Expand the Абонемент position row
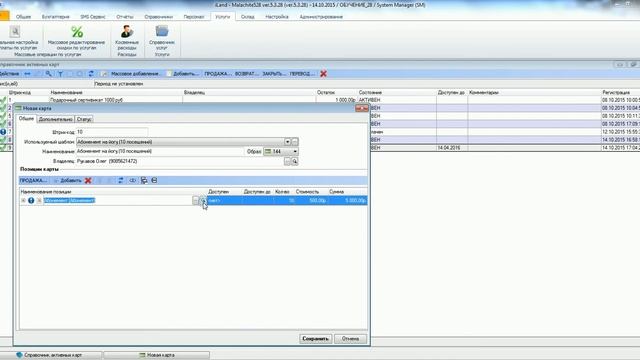 click(x=23, y=200)
